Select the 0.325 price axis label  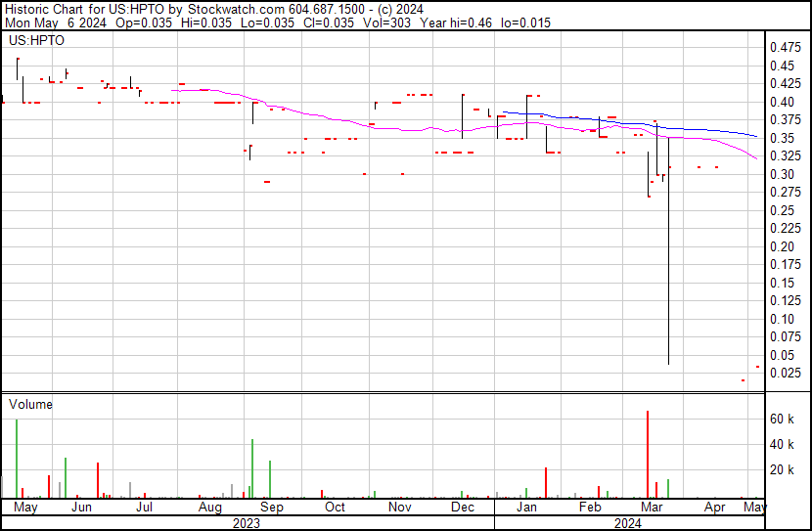click(785, 156)
